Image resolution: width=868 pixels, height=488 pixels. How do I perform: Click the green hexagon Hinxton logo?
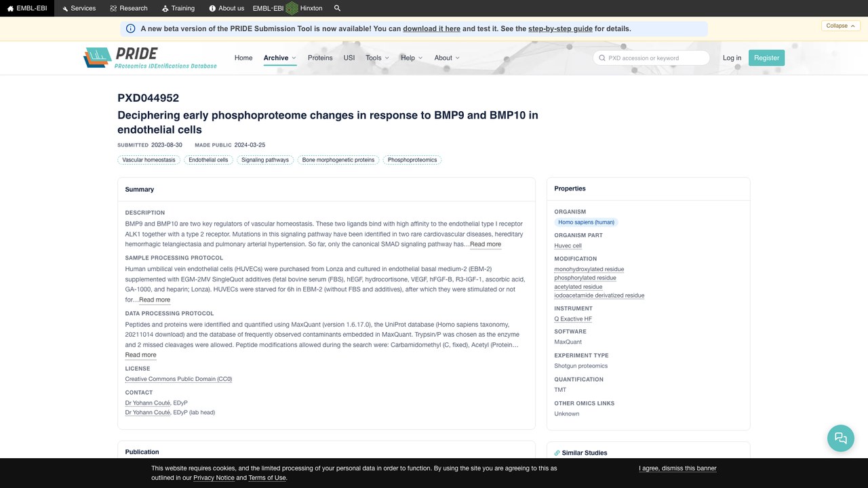(x=292, y=8)
